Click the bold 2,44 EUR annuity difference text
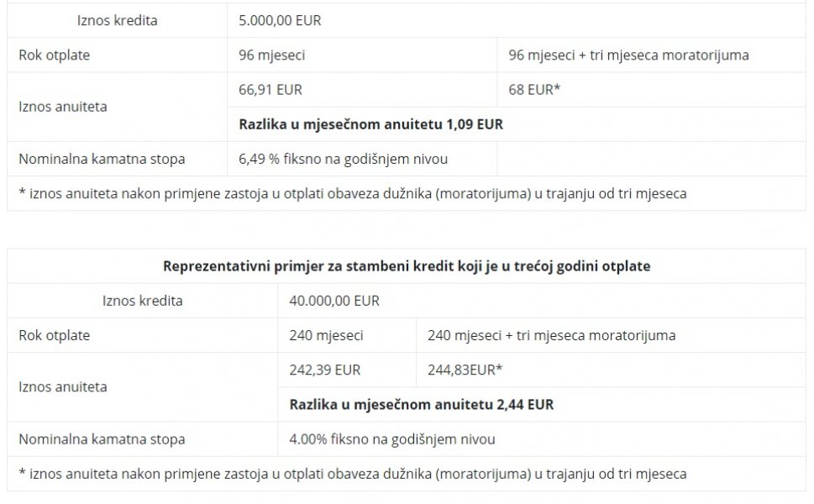 (x=421, y=404)
